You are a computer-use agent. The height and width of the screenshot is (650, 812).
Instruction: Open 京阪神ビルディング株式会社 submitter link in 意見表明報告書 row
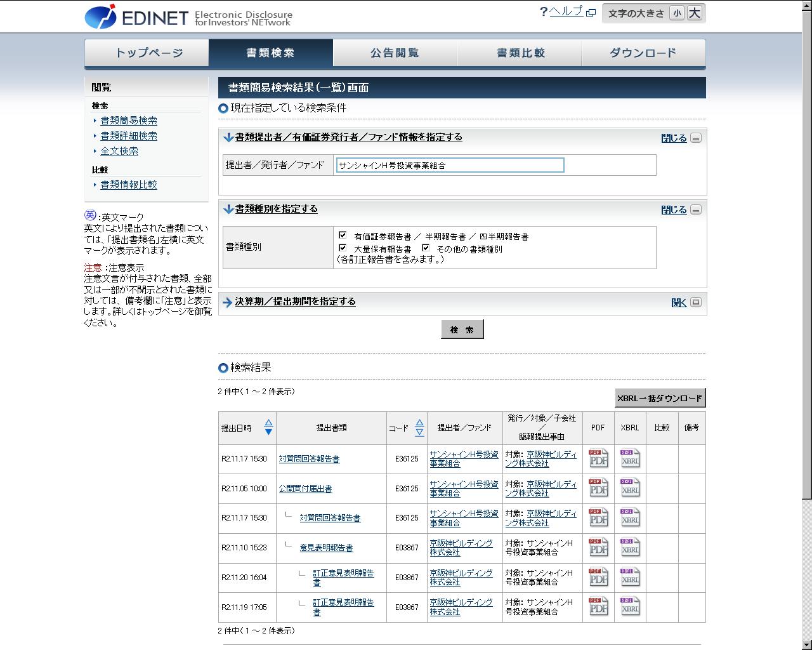pos(461,548)
